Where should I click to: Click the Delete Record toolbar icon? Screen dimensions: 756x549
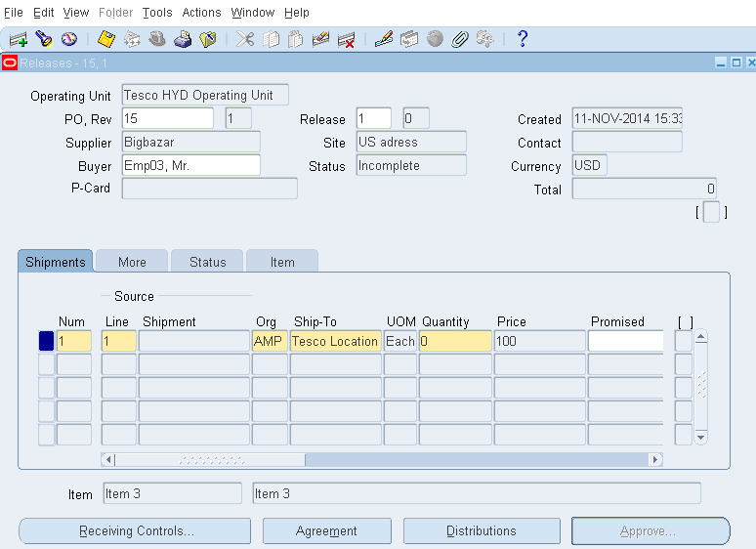pyautogui.click(x=346, y=39)
